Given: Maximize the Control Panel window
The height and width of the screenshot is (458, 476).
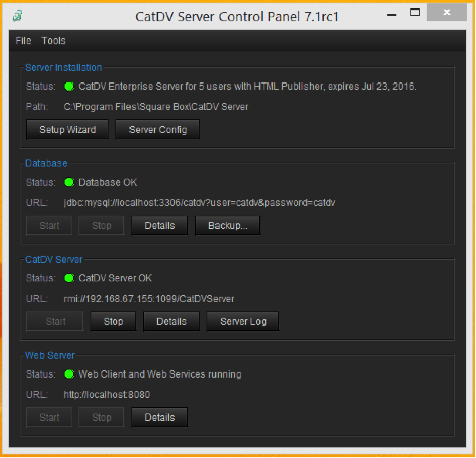Looking at the screenshot, I should (415, 12).
